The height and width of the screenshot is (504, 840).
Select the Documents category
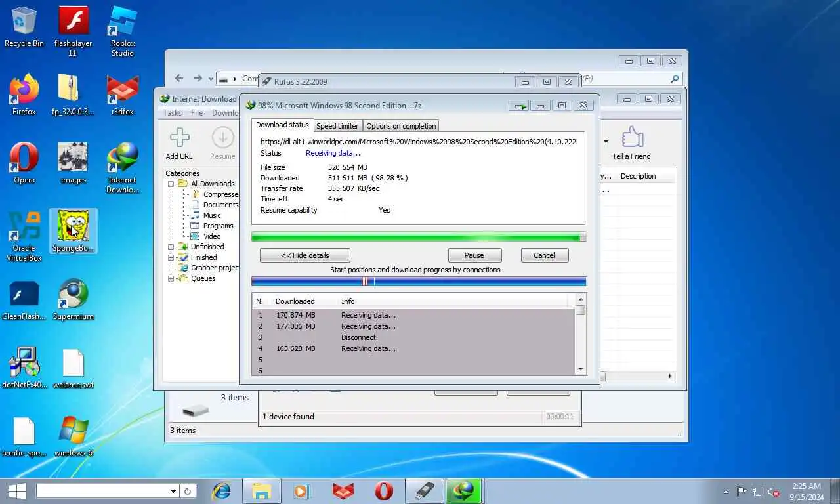tap(215, 205)
